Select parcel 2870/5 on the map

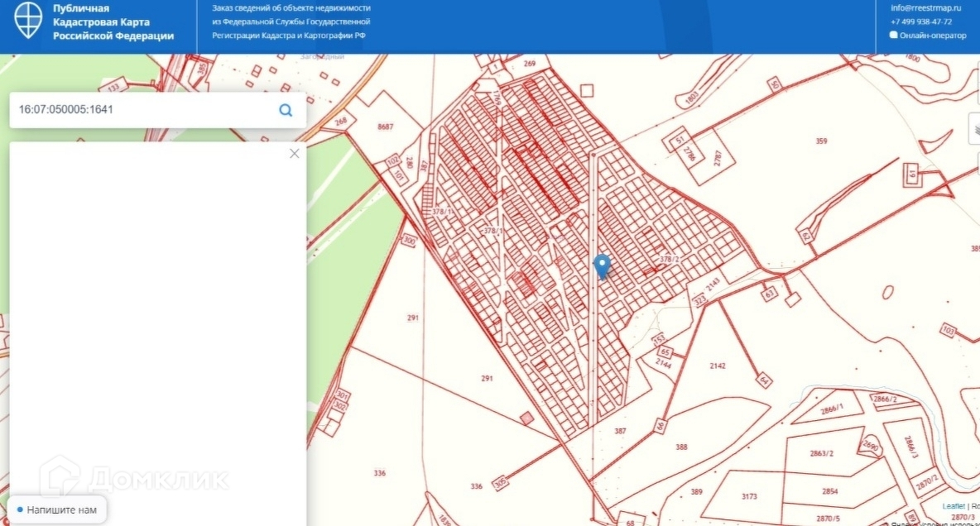829,519
